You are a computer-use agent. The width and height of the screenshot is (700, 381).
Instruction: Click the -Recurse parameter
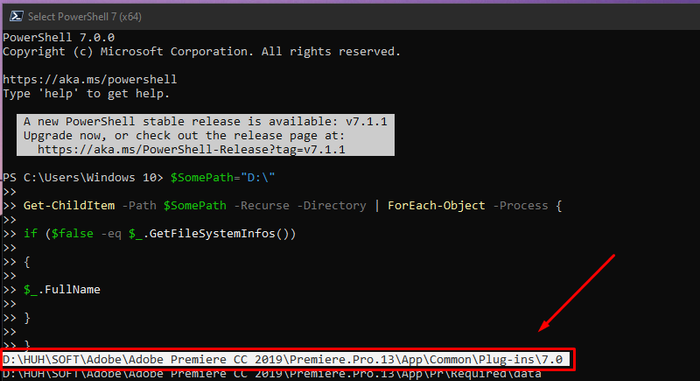(x=262, y=205)
